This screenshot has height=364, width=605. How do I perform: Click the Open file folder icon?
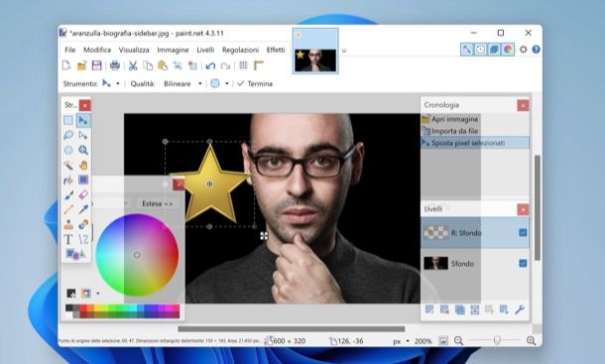81,65
